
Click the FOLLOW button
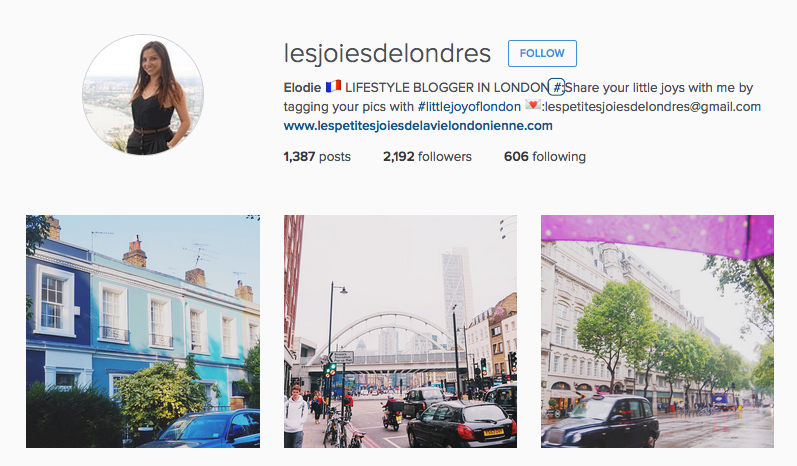tap(542, 53)
